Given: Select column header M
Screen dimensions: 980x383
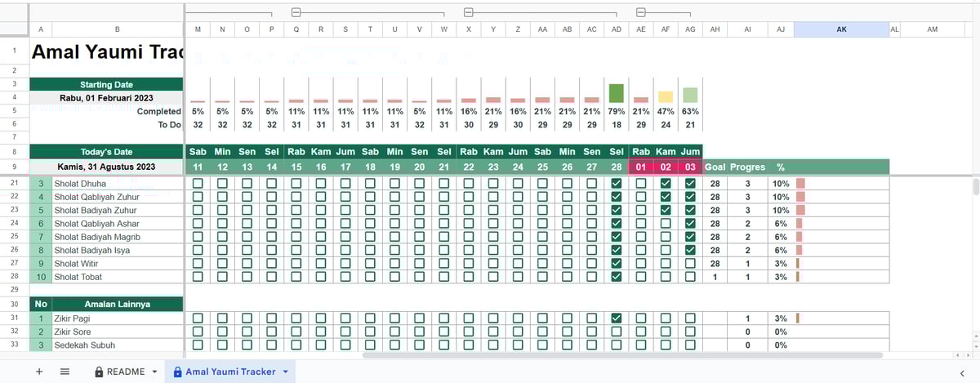Looking at the screenshot, I should click(x=198, y=29).
